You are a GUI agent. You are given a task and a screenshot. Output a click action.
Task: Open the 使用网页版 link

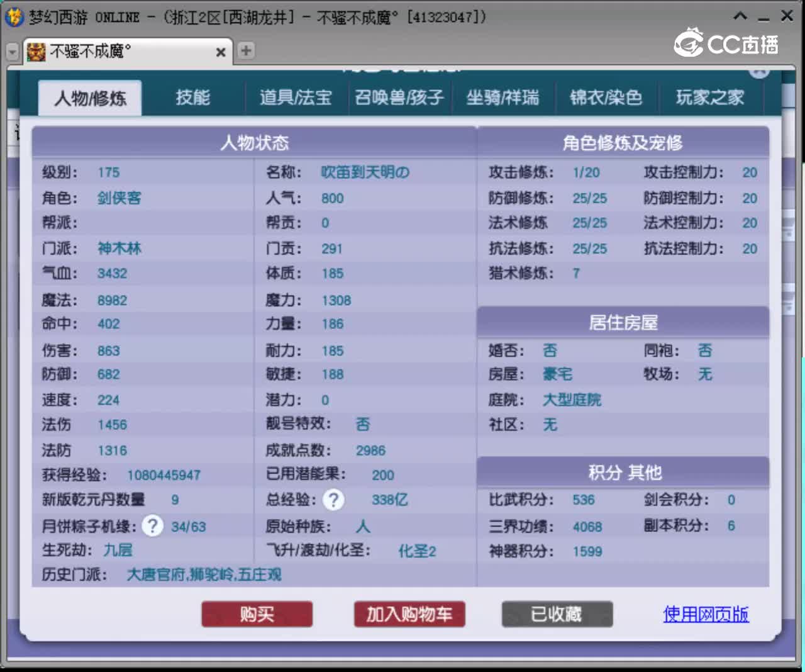[706, 614]
